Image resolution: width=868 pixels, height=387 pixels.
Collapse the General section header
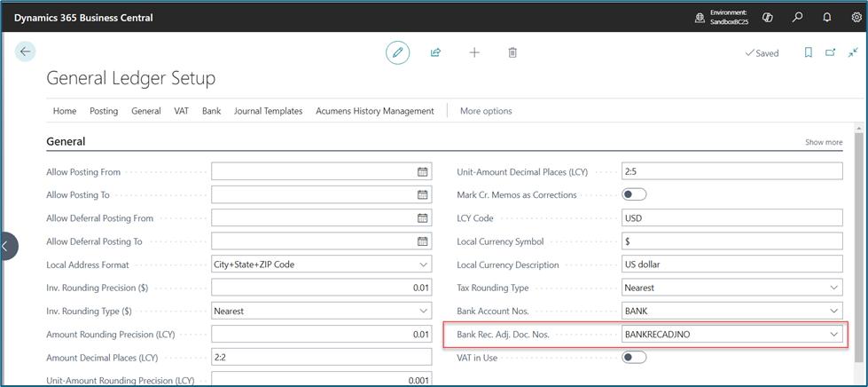[66, 141]
